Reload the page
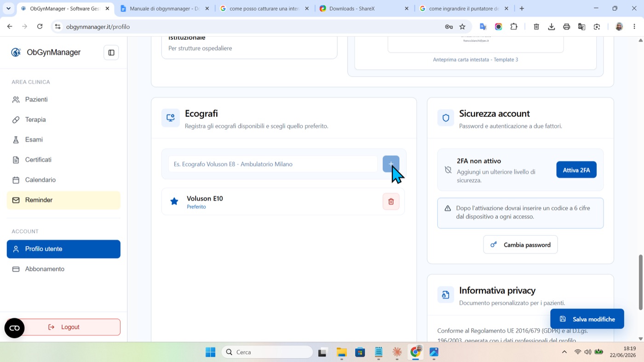Image resolution: width=644 pixels, height=362 pixels. point(40,27)
